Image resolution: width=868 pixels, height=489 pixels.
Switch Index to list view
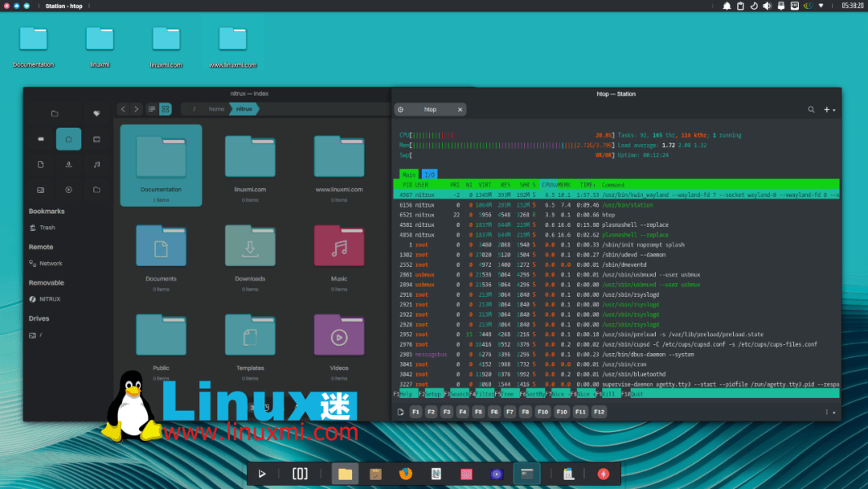click(x=152, y=109)
